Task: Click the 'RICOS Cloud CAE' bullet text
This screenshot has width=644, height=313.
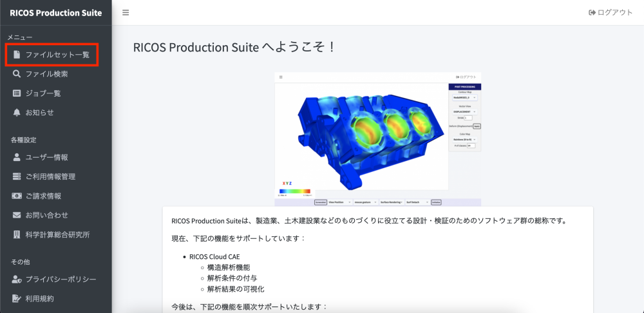Action: [214, 257]
